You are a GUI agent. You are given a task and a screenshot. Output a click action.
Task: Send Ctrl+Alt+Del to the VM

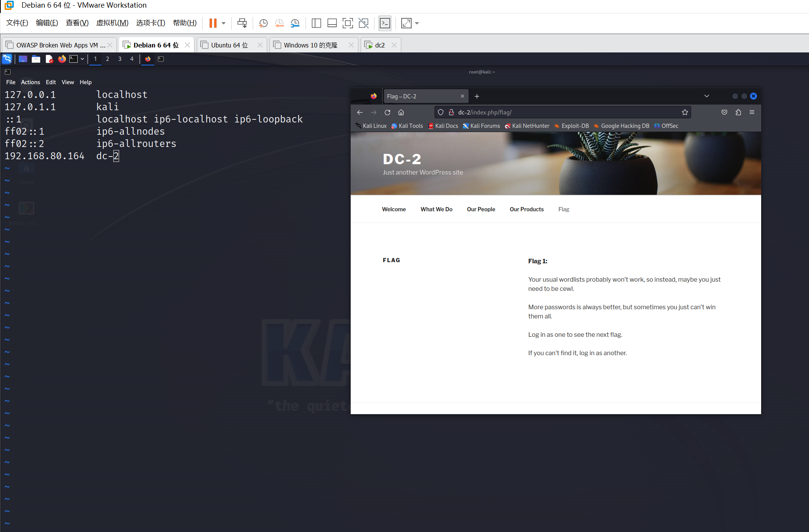click(x=242, y=23)
